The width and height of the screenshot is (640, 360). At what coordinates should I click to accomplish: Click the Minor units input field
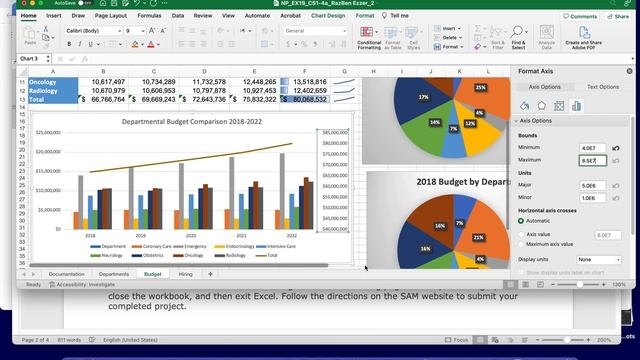click(592, 198)
